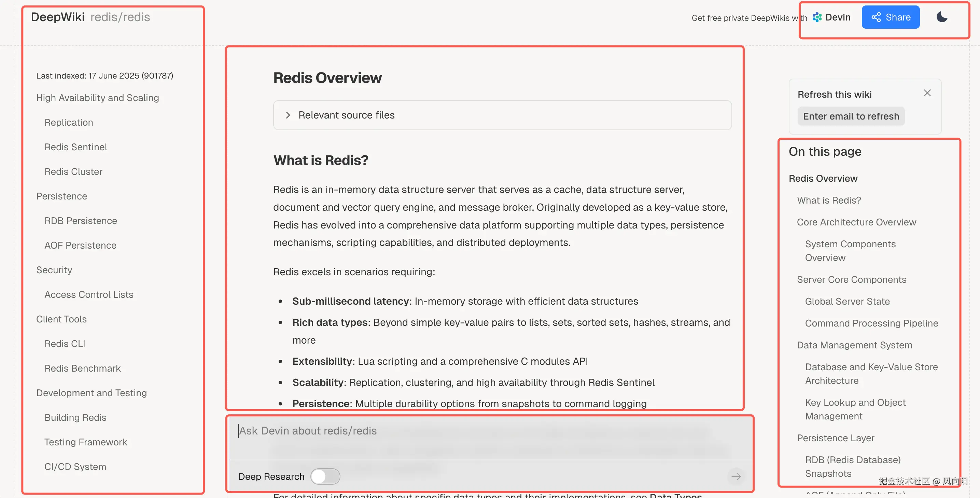Click the Devin logo icon

pyautogui.click(x=817, y=17)
